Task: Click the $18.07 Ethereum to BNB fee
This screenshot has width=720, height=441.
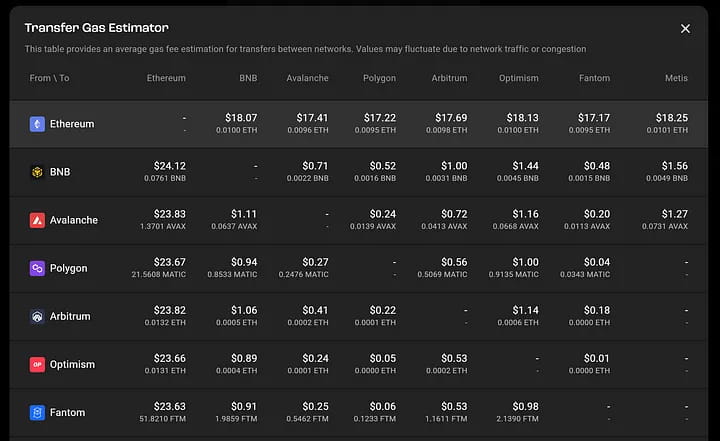Action: click(241, 118)
